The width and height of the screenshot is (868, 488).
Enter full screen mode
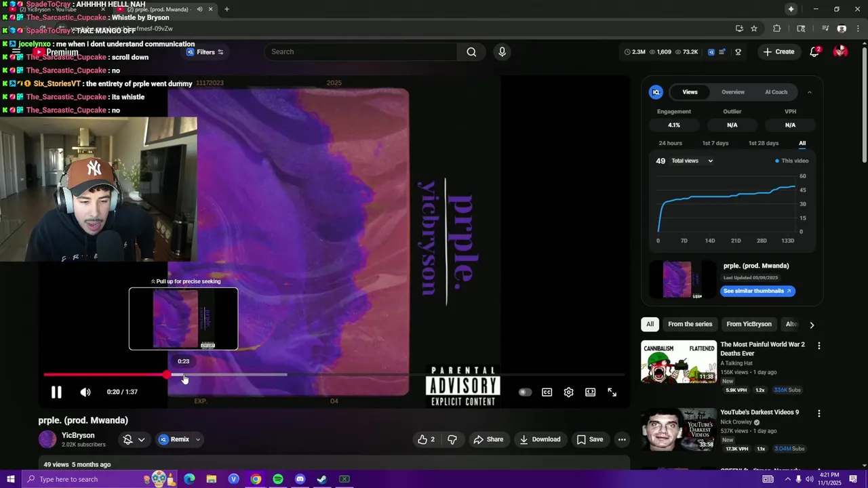pyautogui.click(x=612, y=392)
